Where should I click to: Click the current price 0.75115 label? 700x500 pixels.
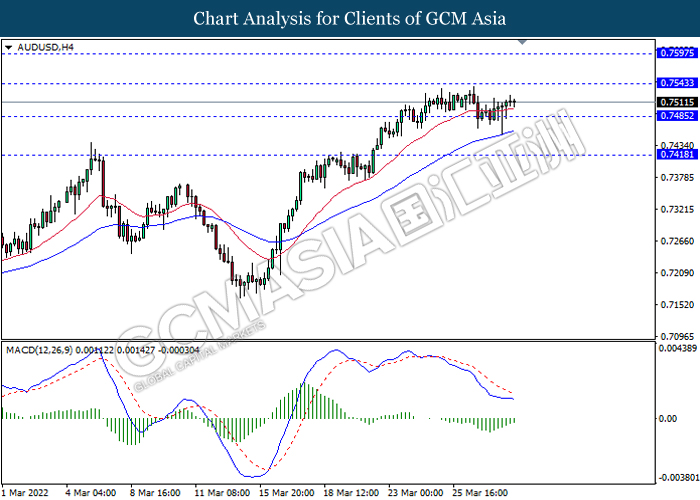click(x=677, y=102)
